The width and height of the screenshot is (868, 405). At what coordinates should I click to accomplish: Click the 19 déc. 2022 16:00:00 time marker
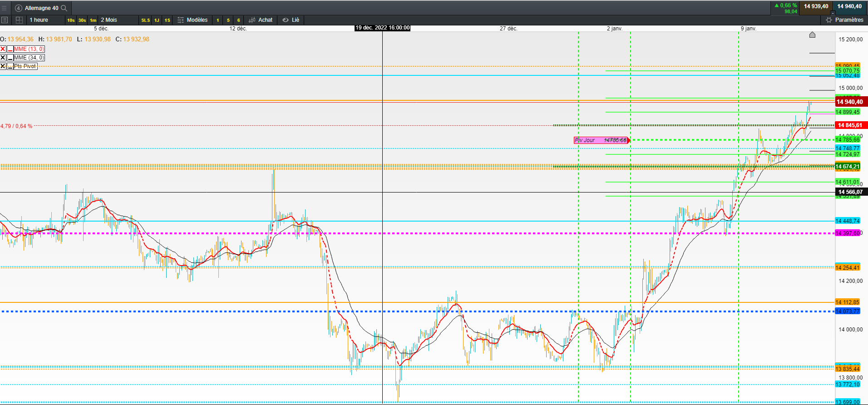pos(382,28)
